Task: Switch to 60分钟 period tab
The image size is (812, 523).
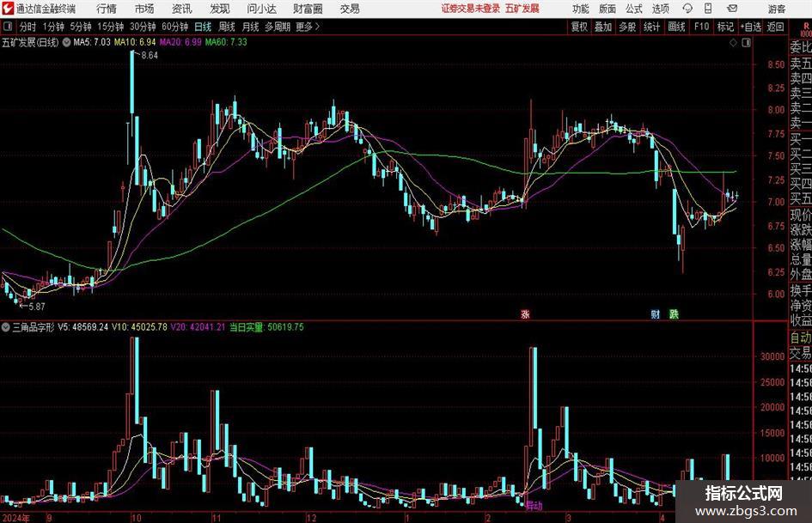Action: tap(175, 27)
